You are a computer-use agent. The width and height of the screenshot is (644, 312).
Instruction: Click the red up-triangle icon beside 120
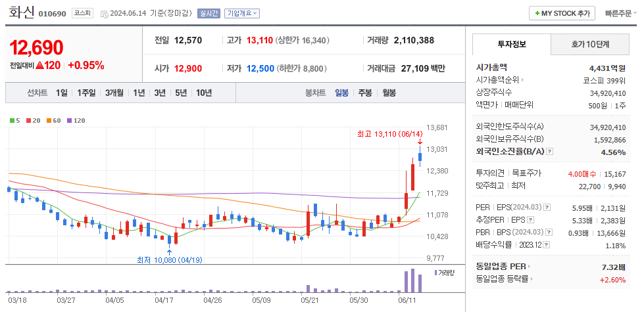[39, 65]
